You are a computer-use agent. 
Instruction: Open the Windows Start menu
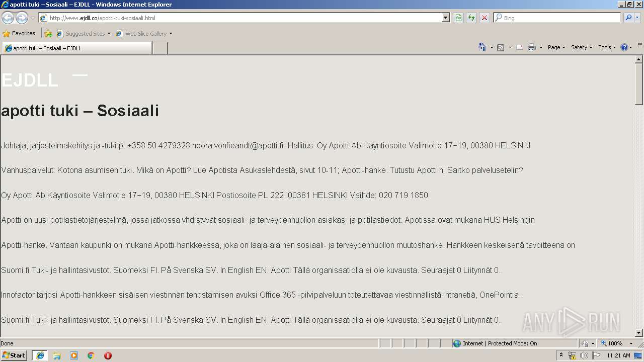click(14, 355)
